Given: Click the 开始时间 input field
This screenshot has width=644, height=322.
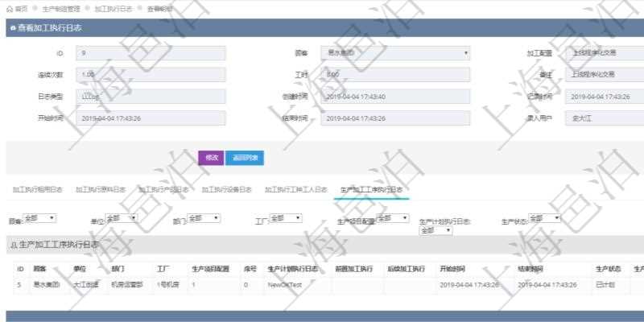Looking at the screenshot, I should point(151,118).
